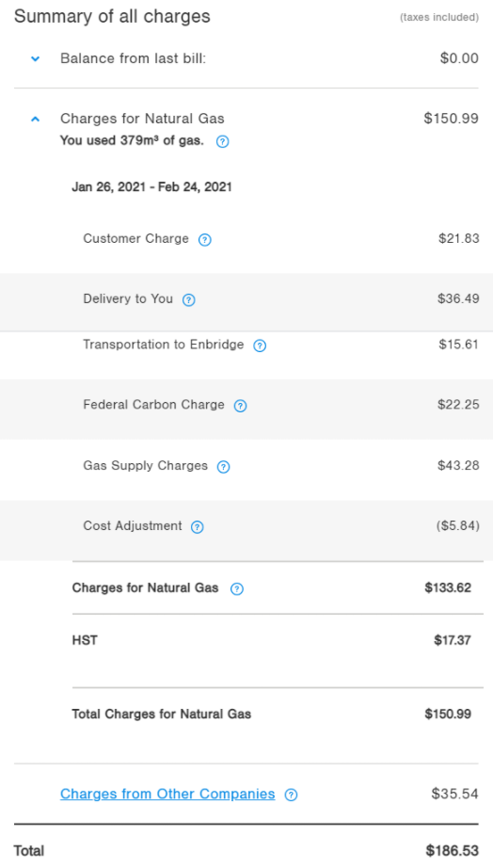Open Gas Supply Charges help icon
Screen dimensions: 493x868
223,467
